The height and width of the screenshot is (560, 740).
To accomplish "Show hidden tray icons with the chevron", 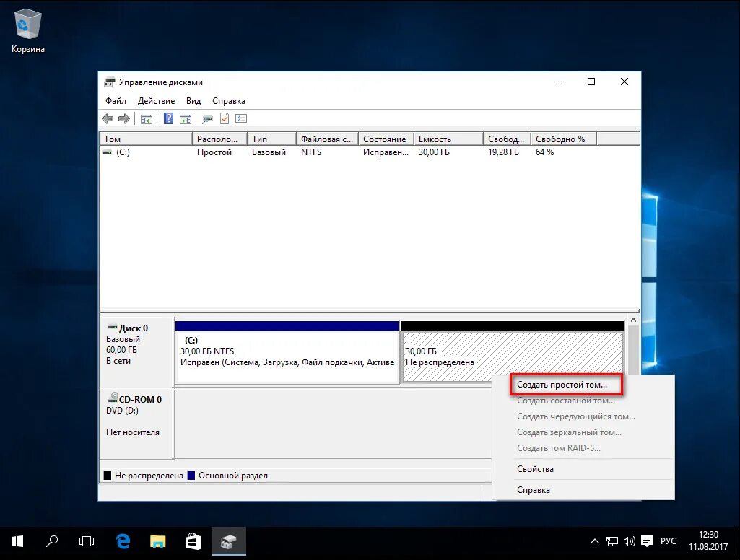I will (x=595, y=541).
